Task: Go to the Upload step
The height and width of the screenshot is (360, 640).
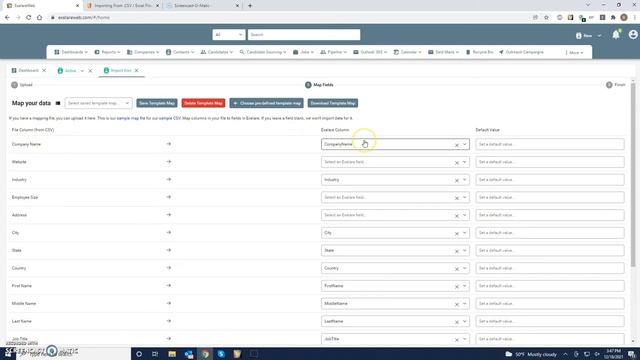Action: coord(22,85)
